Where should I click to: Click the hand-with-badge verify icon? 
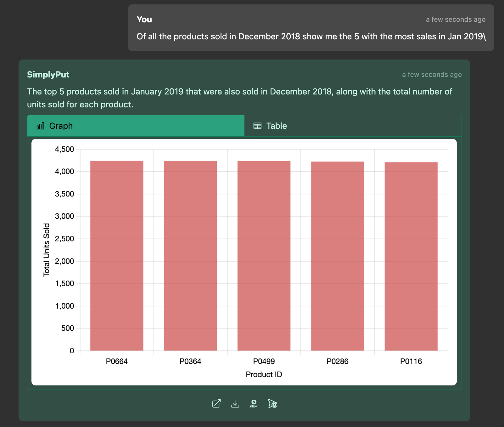(x=254, y=403)
